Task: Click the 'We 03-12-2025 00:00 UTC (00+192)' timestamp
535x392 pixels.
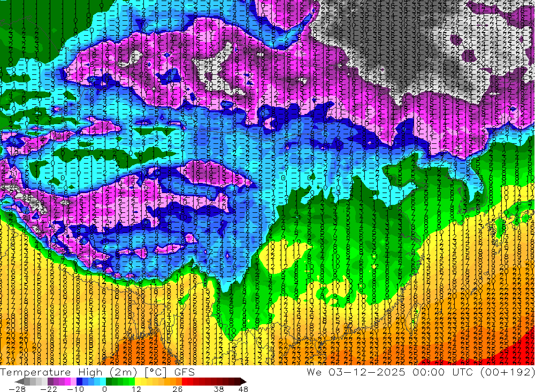Action: [x=421, y=372]
